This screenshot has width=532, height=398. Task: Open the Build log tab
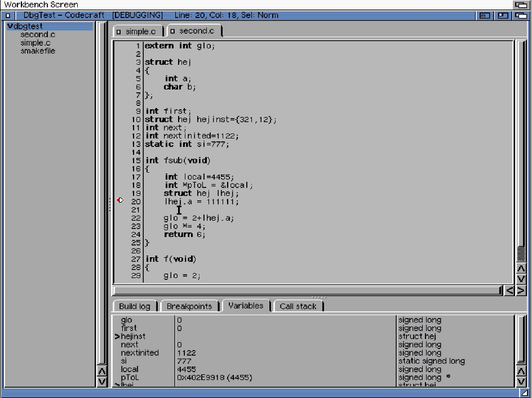click(x=135, y=306)
